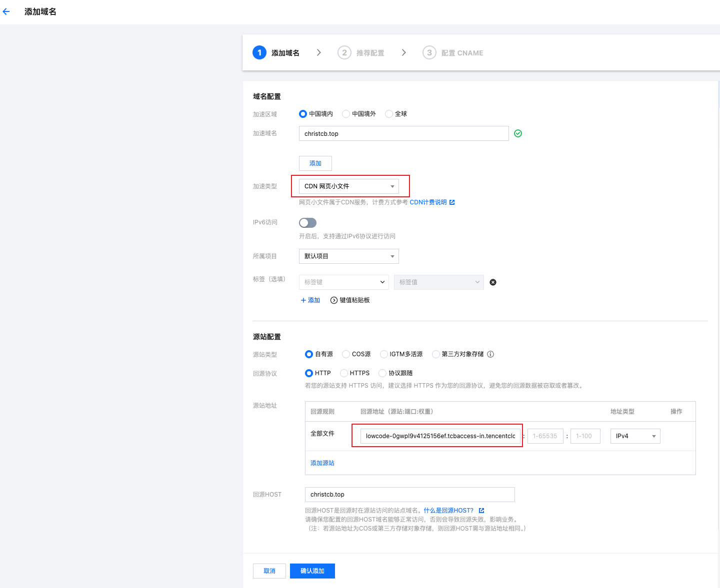Select the 全球 acceleration region radio

coord(389,114)
